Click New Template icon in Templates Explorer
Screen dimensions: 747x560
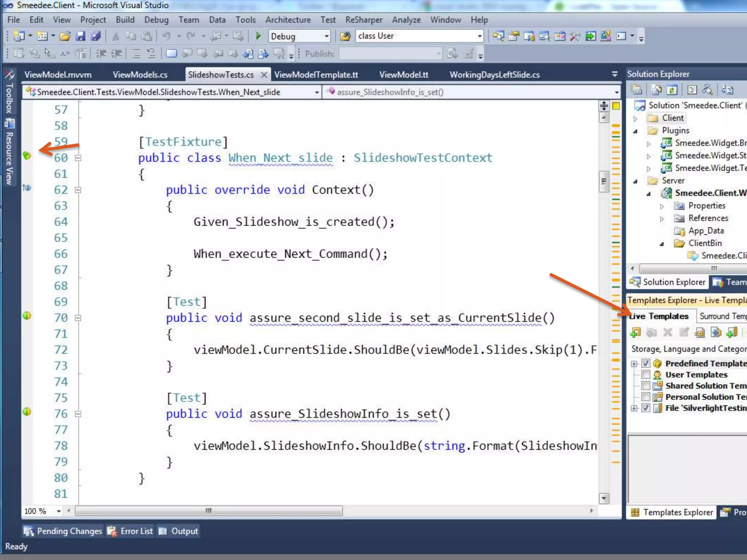point(635,332)
